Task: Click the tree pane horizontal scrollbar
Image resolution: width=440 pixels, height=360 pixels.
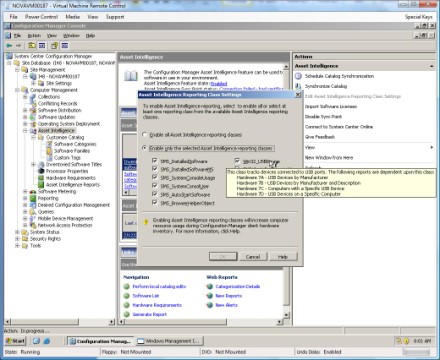Action: (x=46, y=322)
